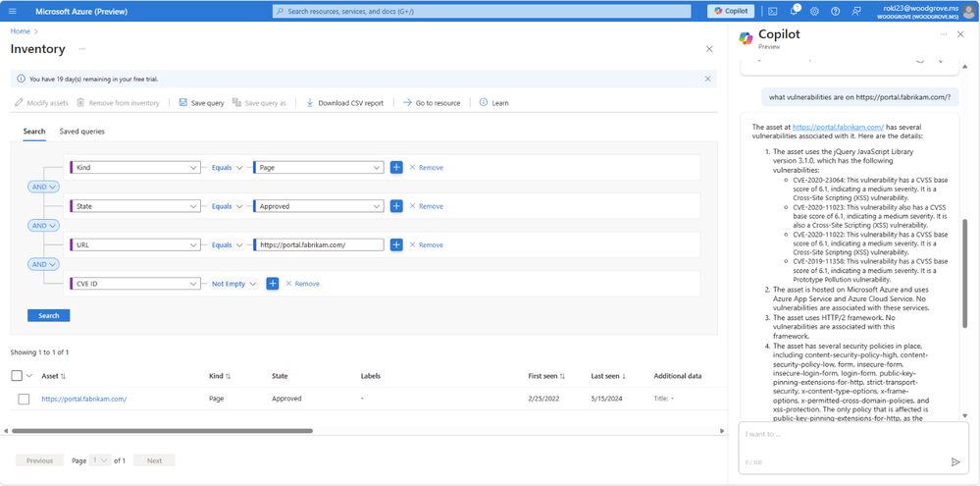Viewport: 980px width, 486px height.
Task: Check the select-all assets checkbox
Action: [x=17, y=376]
